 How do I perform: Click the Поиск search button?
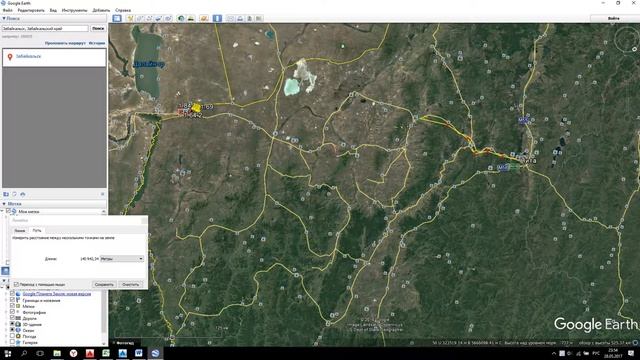98,29
